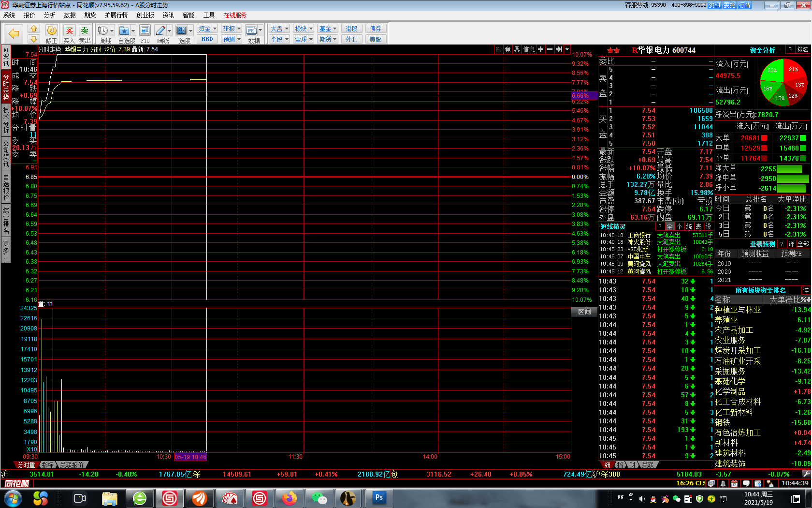The width and height of the screenshot is (812, 508).
Task: Click the plus zoom-in icon on chart header
Action: point(540,49)
